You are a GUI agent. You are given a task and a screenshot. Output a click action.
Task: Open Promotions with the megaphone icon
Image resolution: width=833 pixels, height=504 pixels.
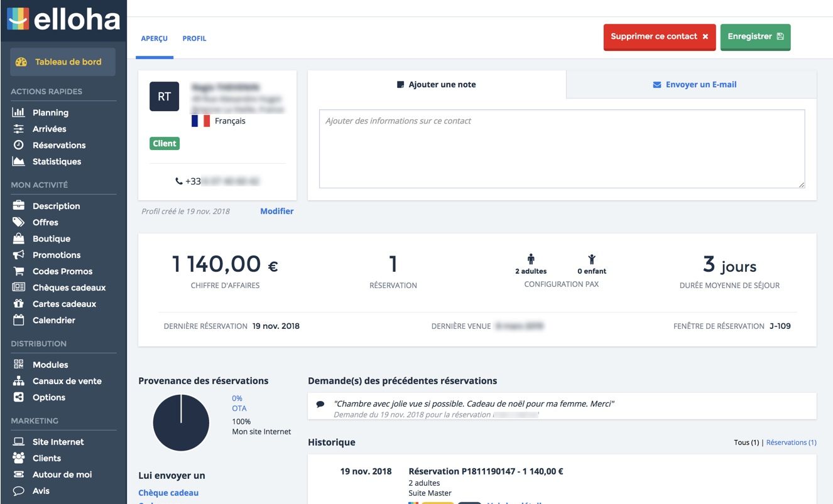(18, 255)
